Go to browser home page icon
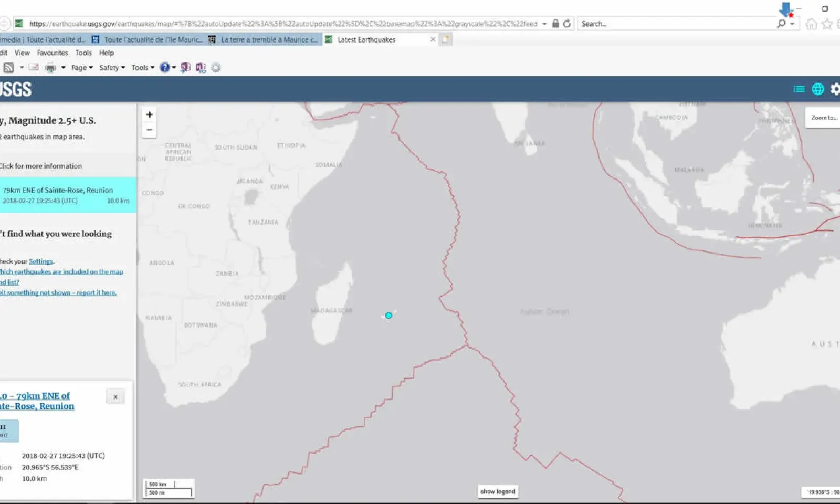Viewport: 840px width, 504px height. pos(811,24)
